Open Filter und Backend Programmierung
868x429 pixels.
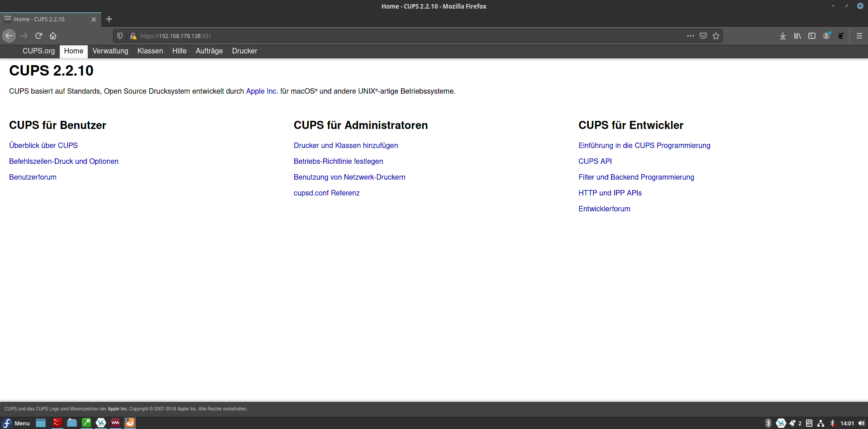click(x=636, y=177)
